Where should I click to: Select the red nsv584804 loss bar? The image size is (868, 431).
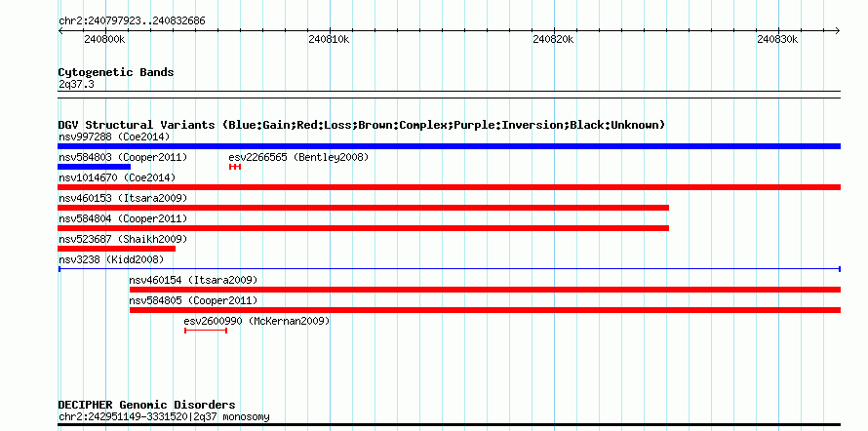click(363, 228)
